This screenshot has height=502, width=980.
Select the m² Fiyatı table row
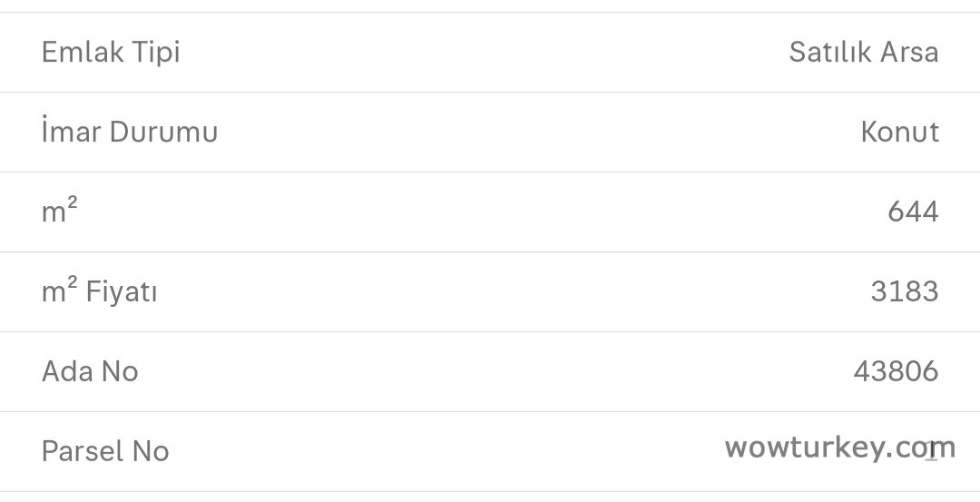(490, 292)
